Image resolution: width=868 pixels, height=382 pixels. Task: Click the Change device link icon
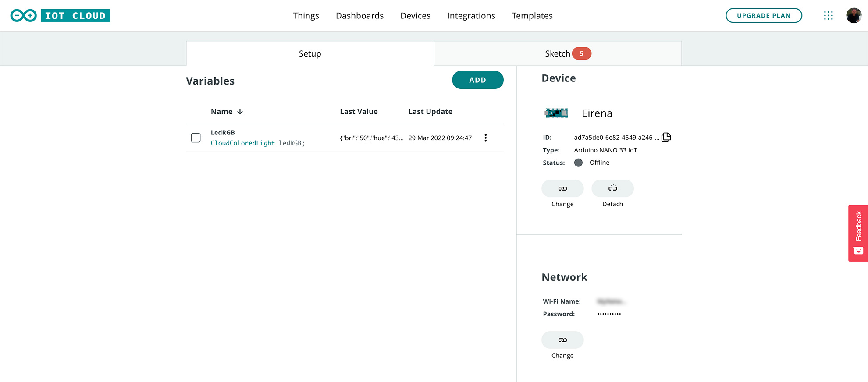click(562, 189)
